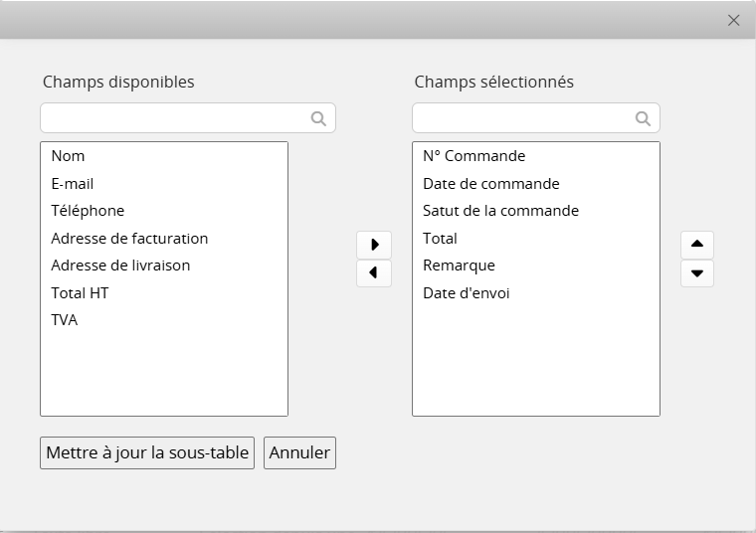Select N° Commande in selected fields
Viewport: 756px width, 533px height.
(473, 156)
